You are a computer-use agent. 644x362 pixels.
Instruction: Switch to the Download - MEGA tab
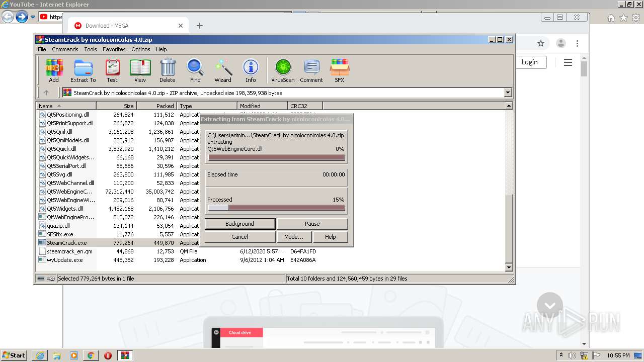pyautogui.click(x=128, y=26)
